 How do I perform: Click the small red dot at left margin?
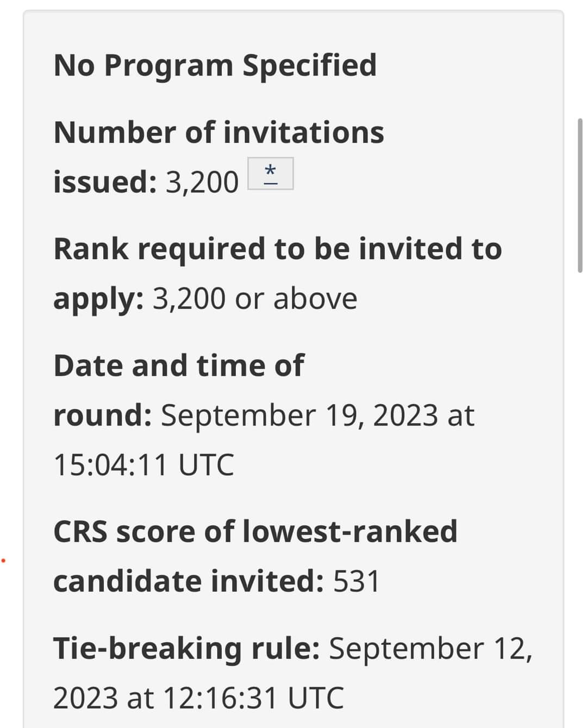click(x=3, y=560)
